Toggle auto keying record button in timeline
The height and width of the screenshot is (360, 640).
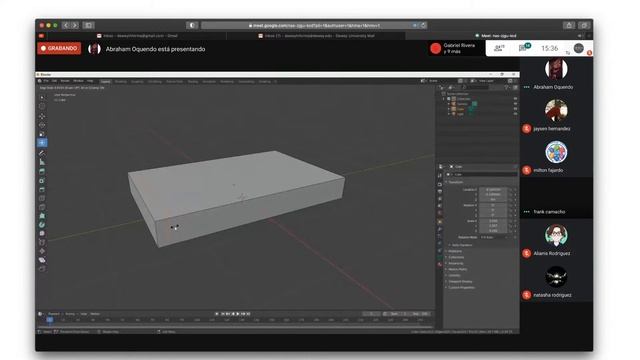[216, 314]
